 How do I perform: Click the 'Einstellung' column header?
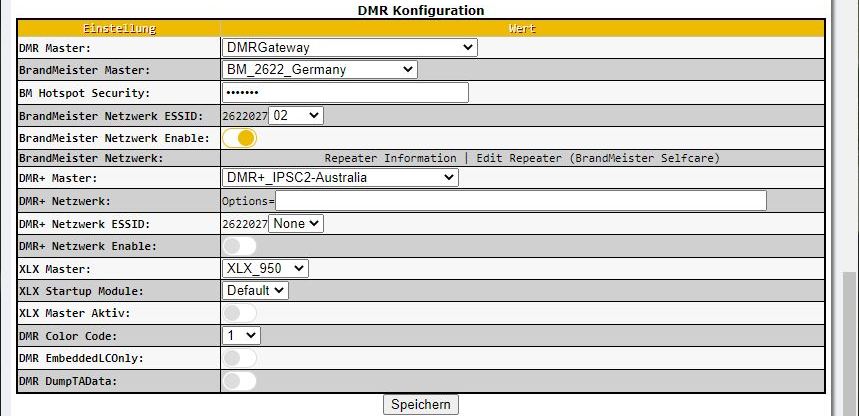[x=119, y=29]
